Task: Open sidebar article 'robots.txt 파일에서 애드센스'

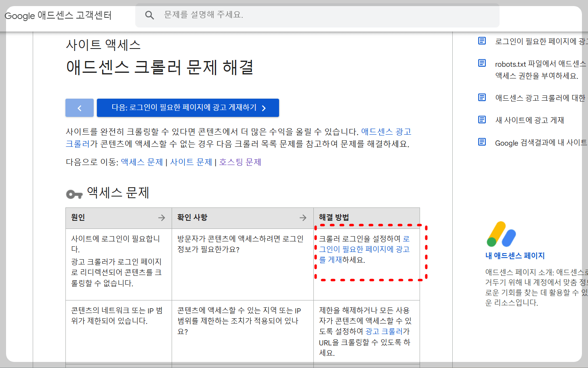Action: click(541, 70)
